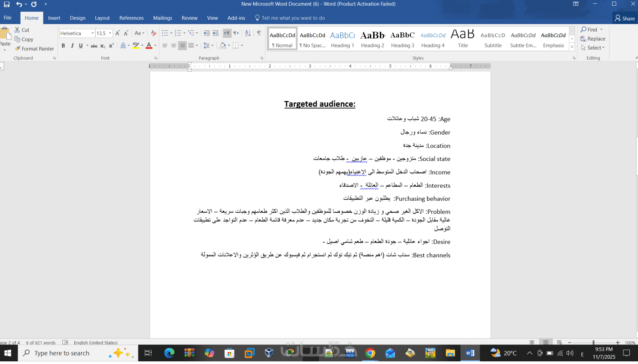638x364 pixels.
Task: Justify the paragraph text
Action: click(x=191, y=46)
